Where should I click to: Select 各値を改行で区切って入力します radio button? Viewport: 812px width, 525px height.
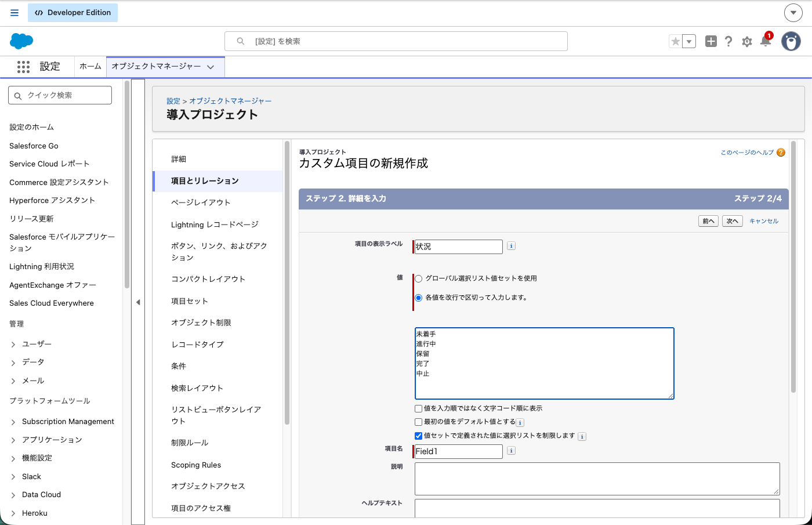click(x=418, y=298)
